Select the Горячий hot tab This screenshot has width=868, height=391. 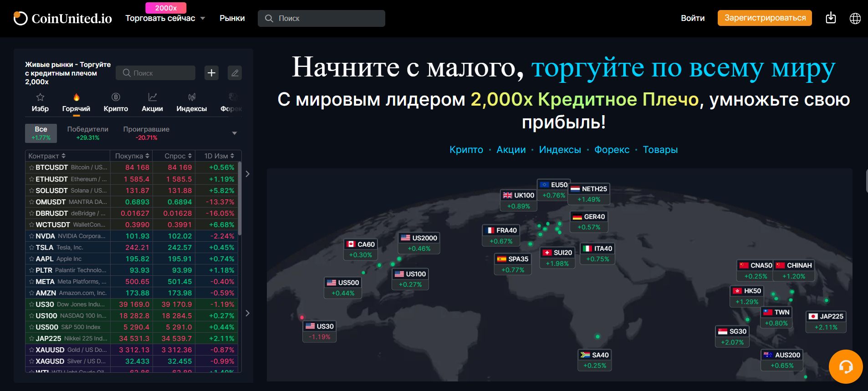[76, 103]
